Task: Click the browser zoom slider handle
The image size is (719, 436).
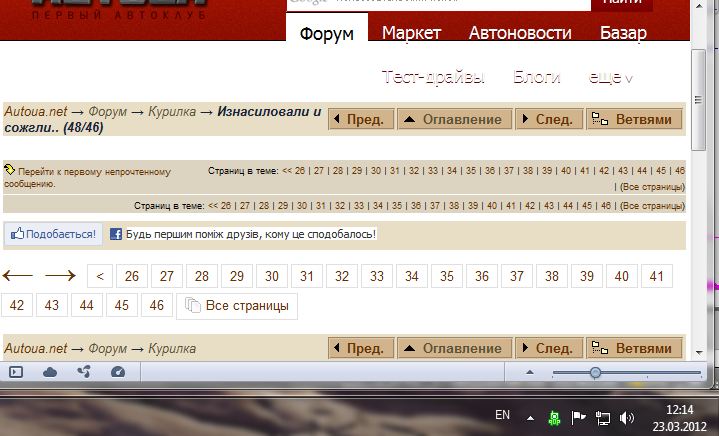Action: point(595,372)
